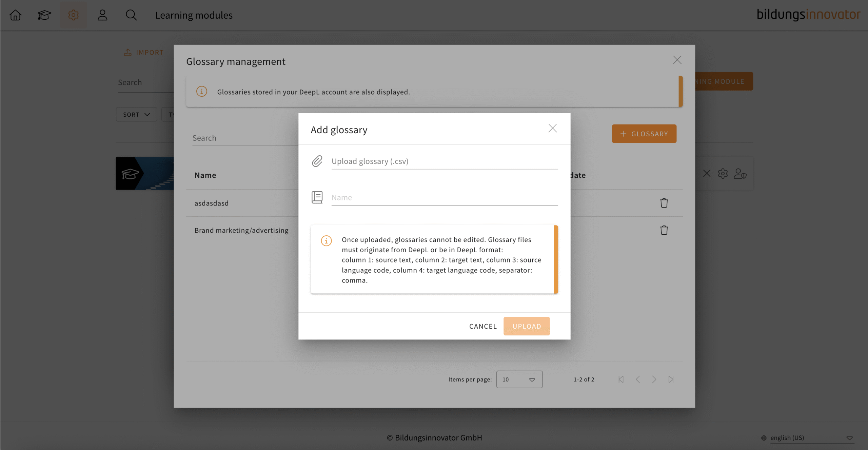Image resolution: width=868 pixels, height=450 pixels.
Task: Open the user profile icon
Action: [102, 15]
